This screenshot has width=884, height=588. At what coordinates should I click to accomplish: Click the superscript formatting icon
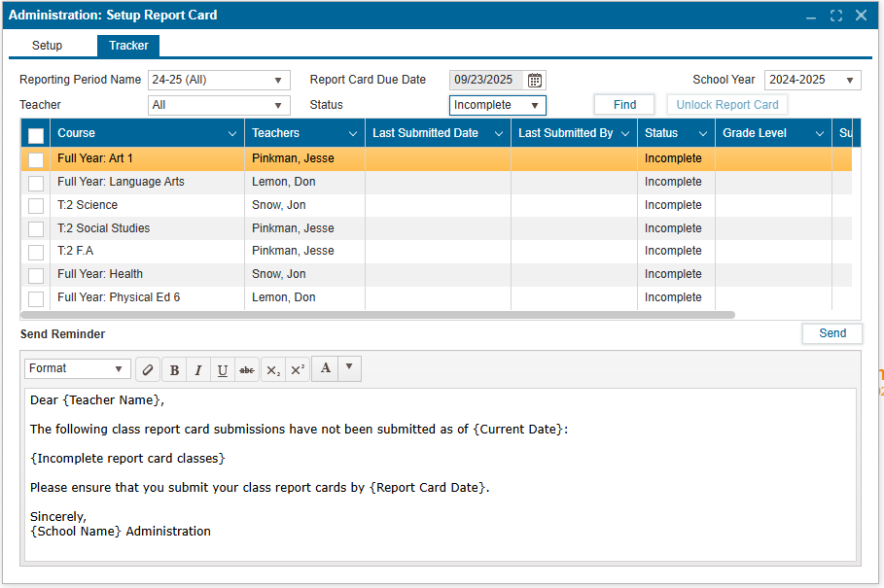coord(298,369)
